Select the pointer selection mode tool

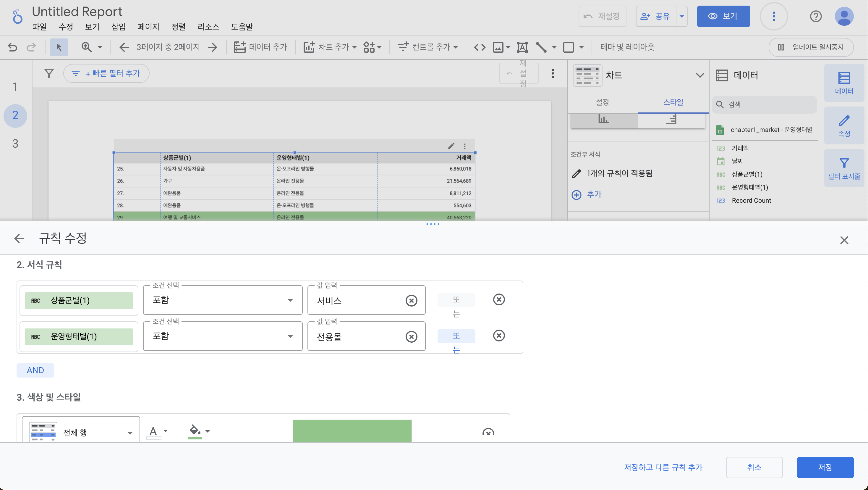click(59, 47)
